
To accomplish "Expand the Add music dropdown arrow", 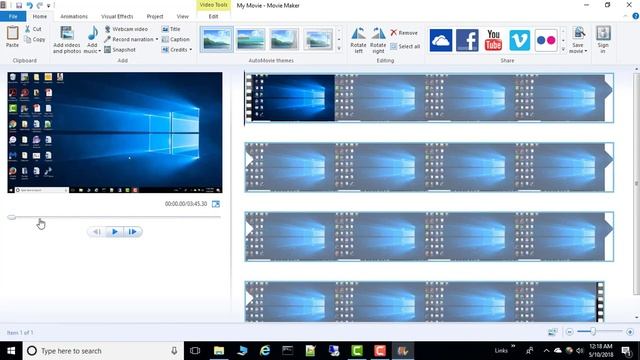I will coord(99,51).
